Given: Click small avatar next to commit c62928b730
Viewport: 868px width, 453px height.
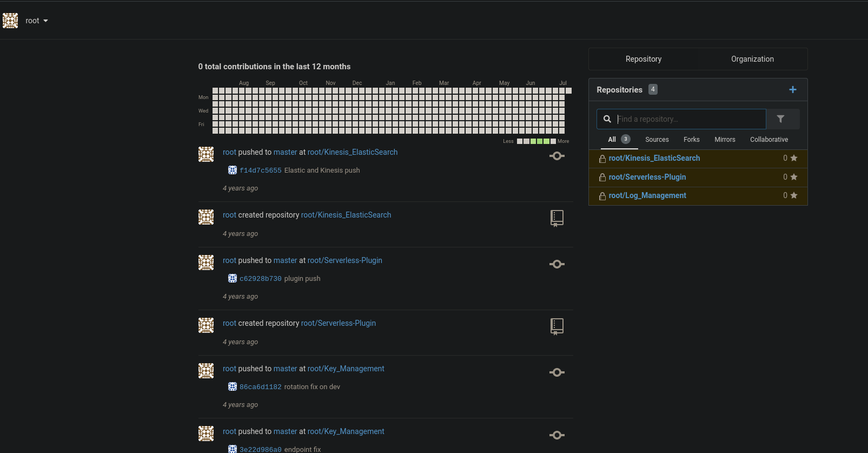Looking at the screenshot, I should point(233,278).
